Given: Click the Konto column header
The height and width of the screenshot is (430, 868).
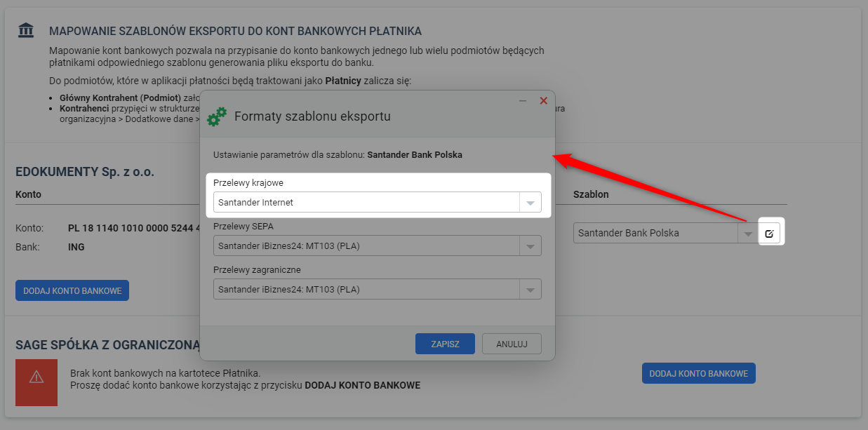Looking at the screenshot, I should [28, 194].
